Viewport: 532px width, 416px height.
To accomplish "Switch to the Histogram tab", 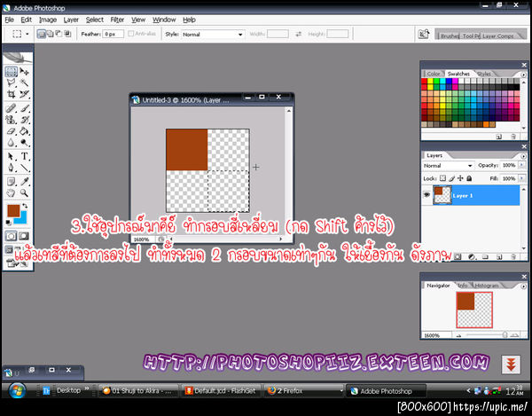I will coord(486,286).
